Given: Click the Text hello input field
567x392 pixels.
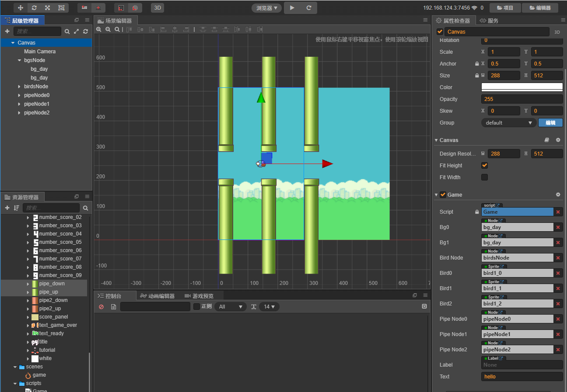Looking at the screenshot, I should (522, 377).
